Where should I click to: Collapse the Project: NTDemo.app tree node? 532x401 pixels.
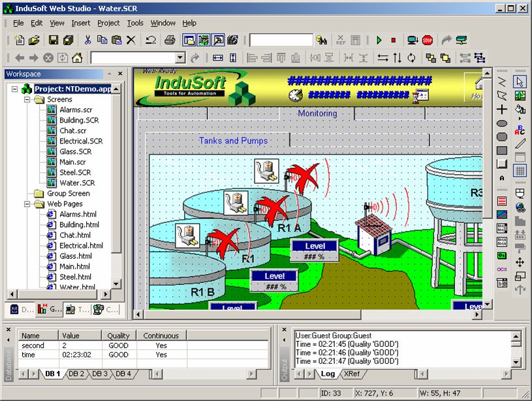click(x=14, y=89)
